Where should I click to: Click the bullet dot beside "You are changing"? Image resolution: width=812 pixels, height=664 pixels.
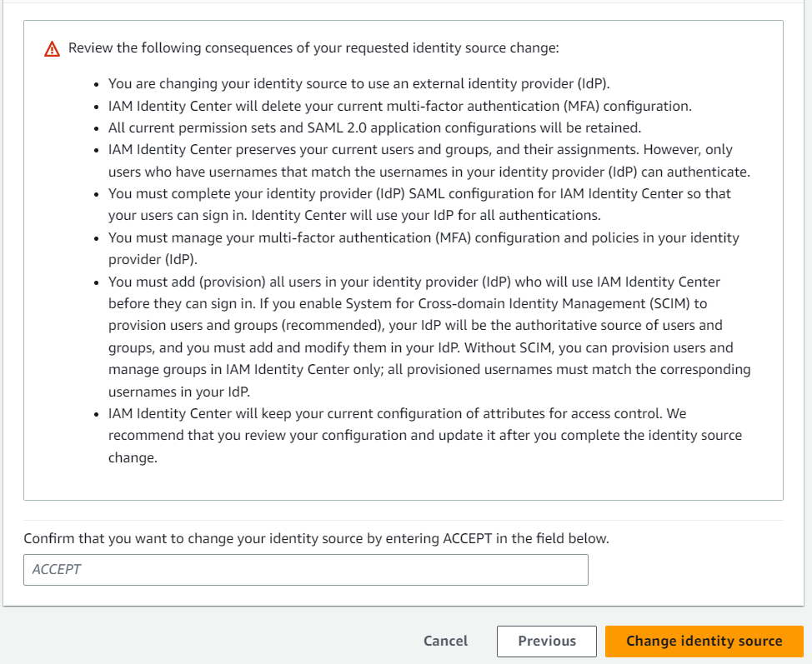click(x=98, y=85)
